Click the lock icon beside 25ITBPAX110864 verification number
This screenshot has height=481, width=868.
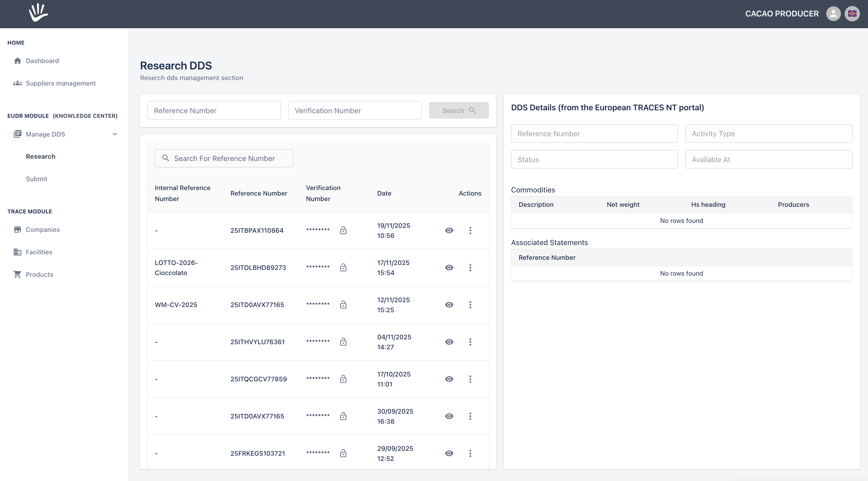(x=343, y=230)
